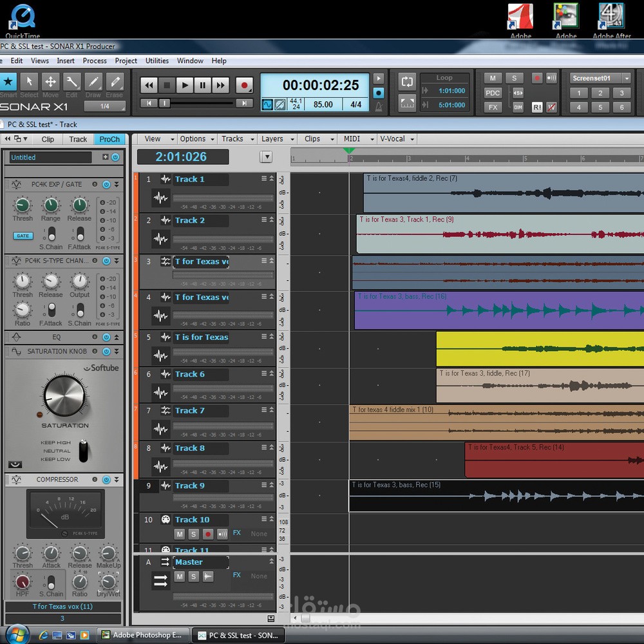This screenshot has width=644, height=644.
Task: Arm Track 10 record button
Action: tap(208, 534)
